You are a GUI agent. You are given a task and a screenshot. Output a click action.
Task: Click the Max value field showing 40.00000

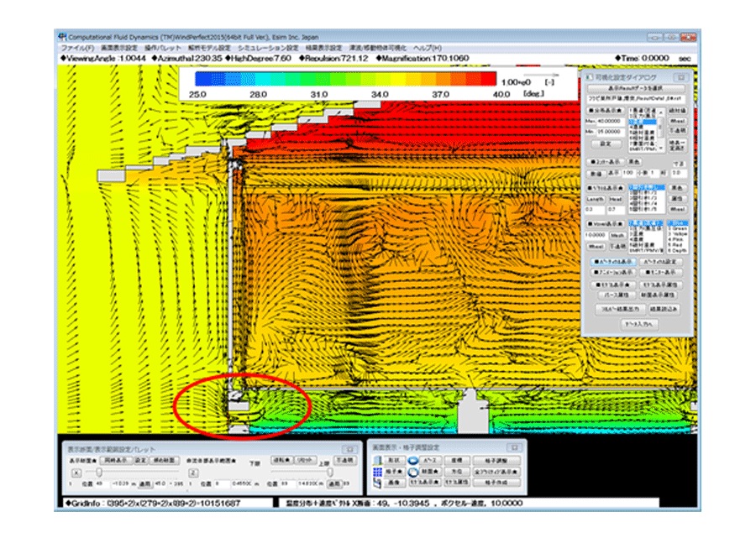611,122
